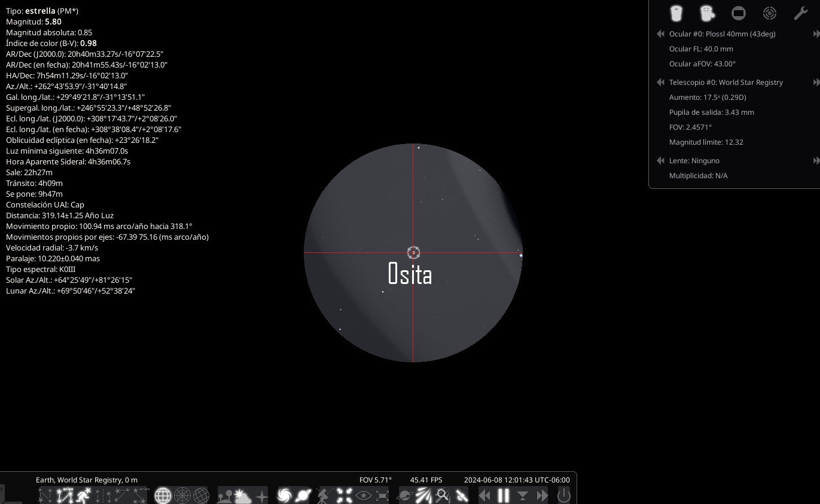This screenshot has width=820, height=504.
Task: Toggle constellation lines in the bottom toolbar
Action: coord(45,495)
